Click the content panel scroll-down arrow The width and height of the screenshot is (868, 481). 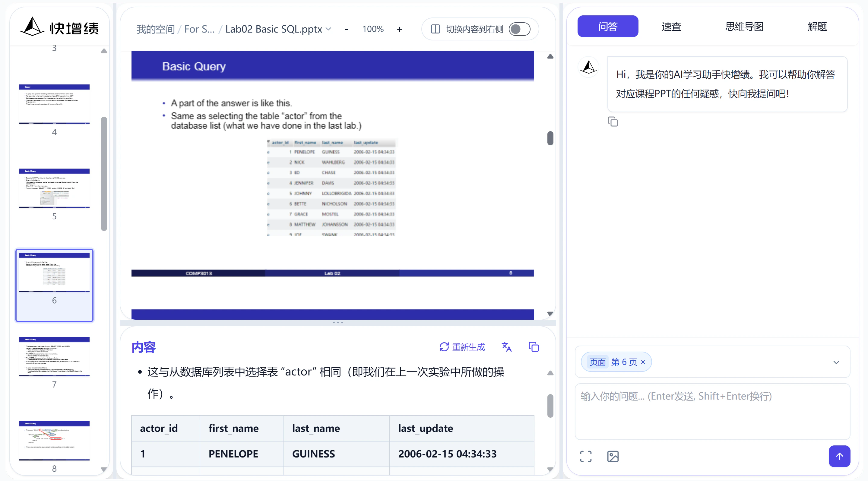(550, 469)
